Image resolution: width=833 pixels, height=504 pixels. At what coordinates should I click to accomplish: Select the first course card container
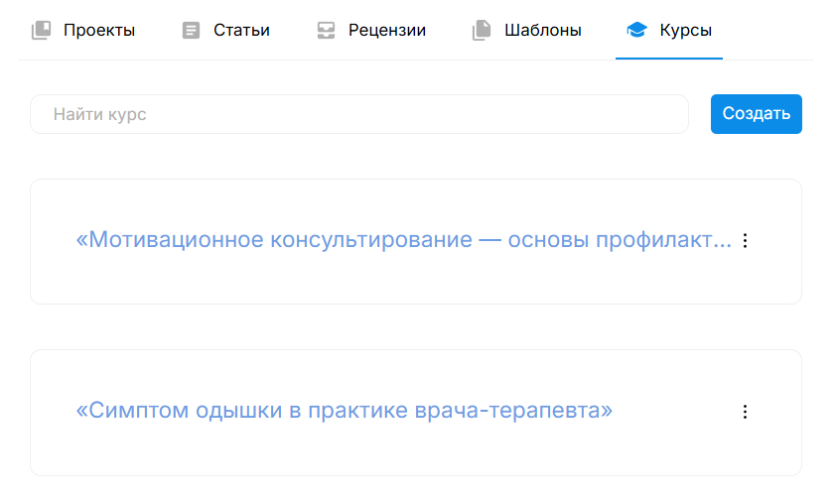pos(416,242)
